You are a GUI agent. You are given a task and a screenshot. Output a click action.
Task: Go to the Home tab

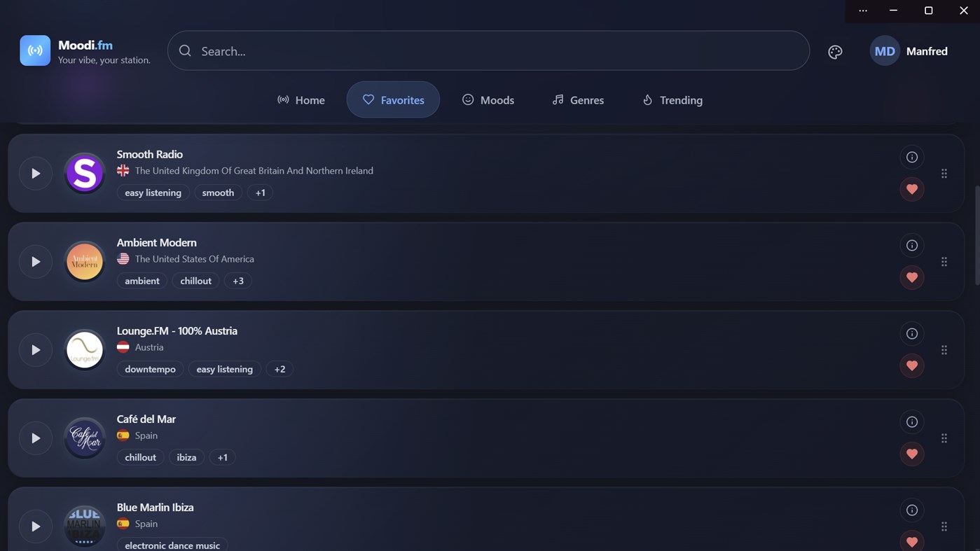point(301,100)
